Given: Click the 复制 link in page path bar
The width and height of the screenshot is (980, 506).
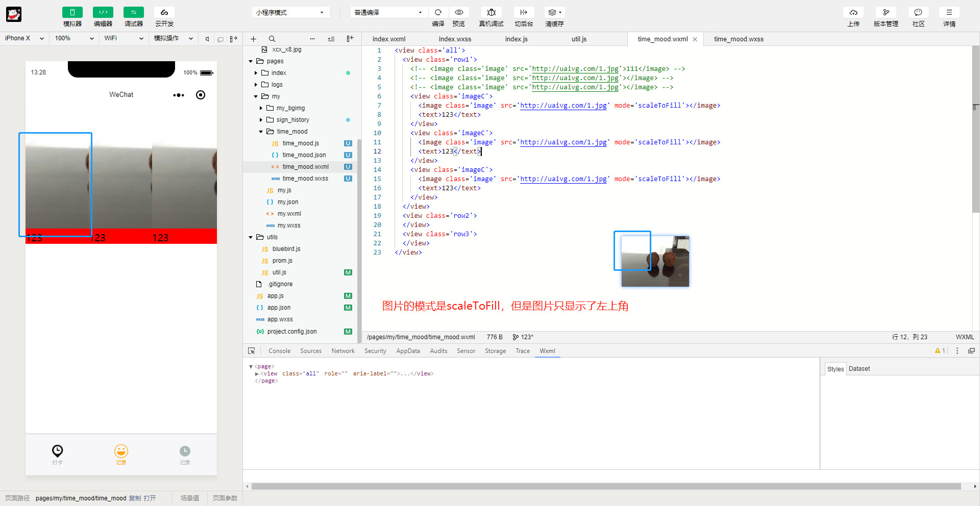Looking at the screenshot, I should [135, 498].
